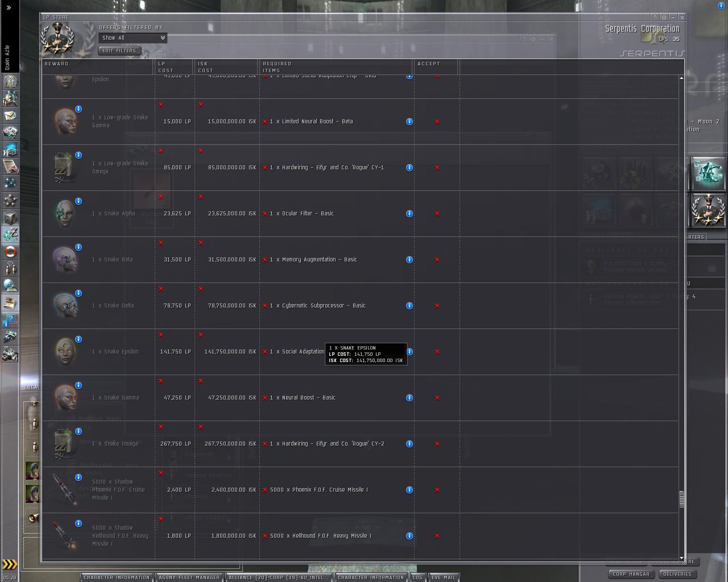Open People & Places magnifier icon

point(10,98)
